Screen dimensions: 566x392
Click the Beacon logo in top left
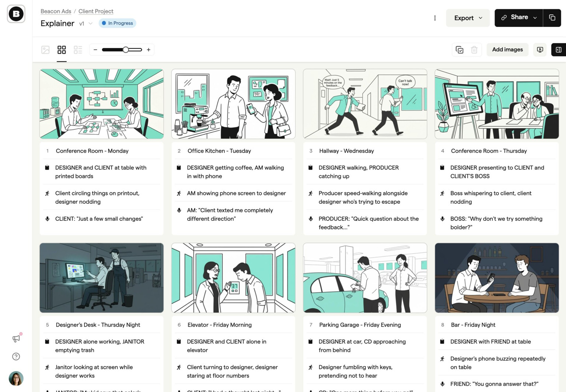[16, 14]
